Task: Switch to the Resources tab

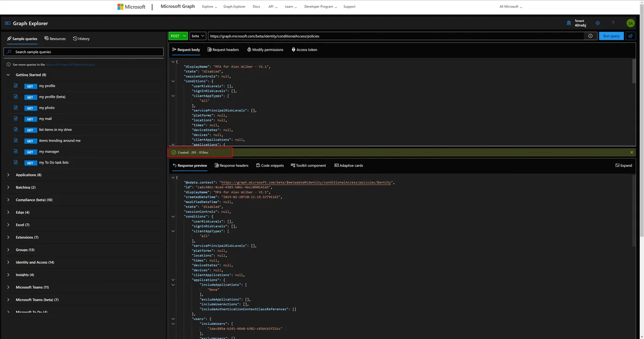Action: (x=55, y=39)
